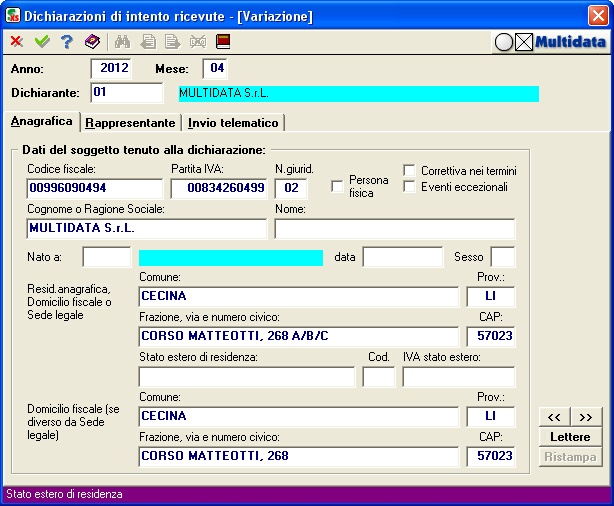Click the Nato a code field
This screenshot has height=506, width=614.
(107, 257)
